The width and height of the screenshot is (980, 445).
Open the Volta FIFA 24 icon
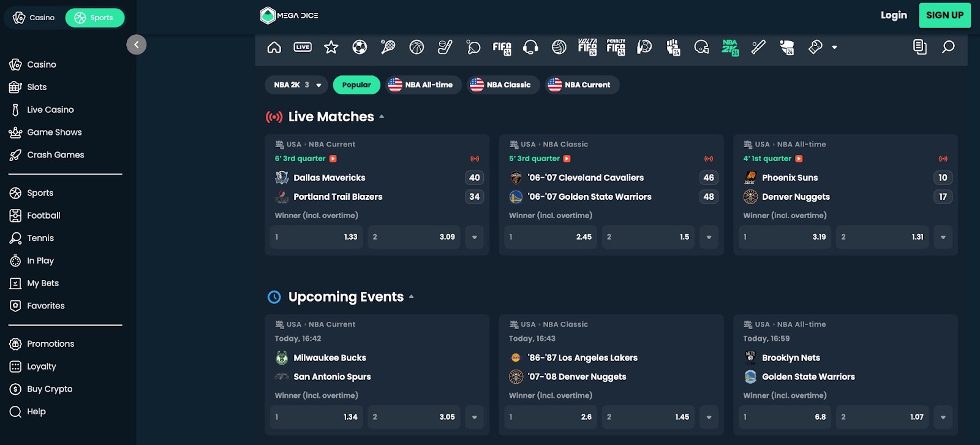(x=587, y=47)
